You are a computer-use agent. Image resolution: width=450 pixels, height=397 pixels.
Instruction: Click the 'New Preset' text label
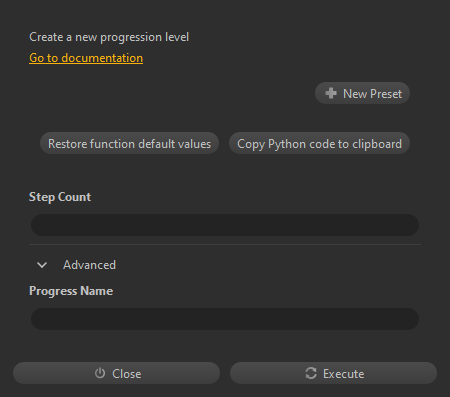click(x=372, y=94)
